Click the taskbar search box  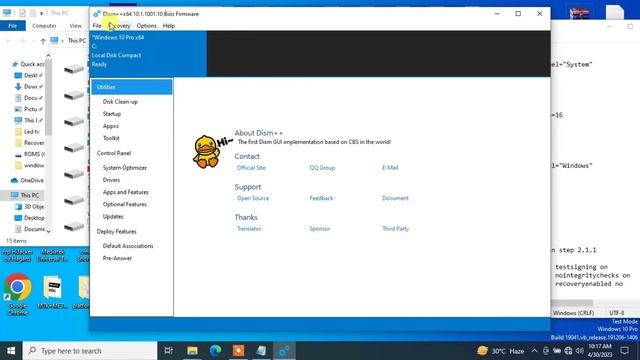pos(90,351)
